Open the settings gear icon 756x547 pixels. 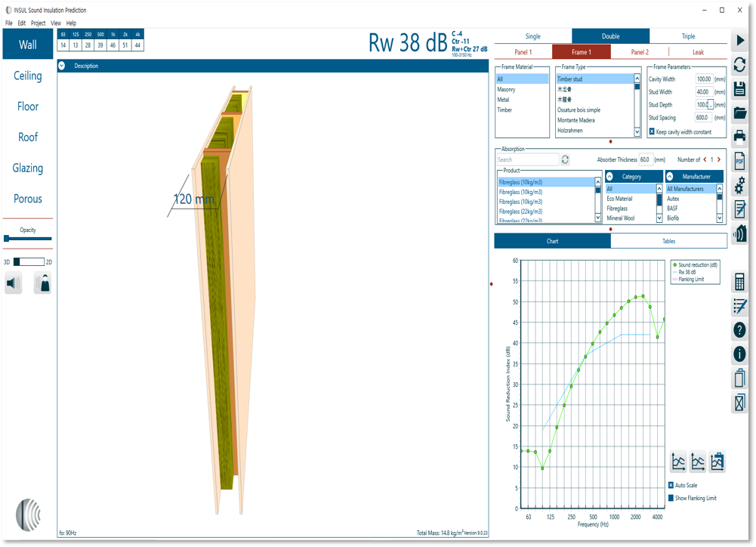pos(741,184)
